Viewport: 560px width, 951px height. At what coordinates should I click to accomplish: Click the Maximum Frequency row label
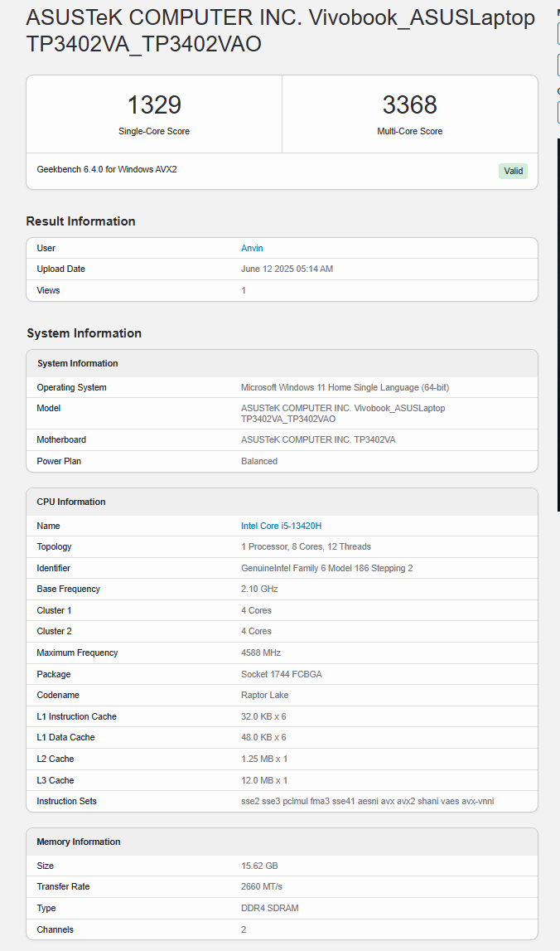pyautogui.click(x=77, y=653)
